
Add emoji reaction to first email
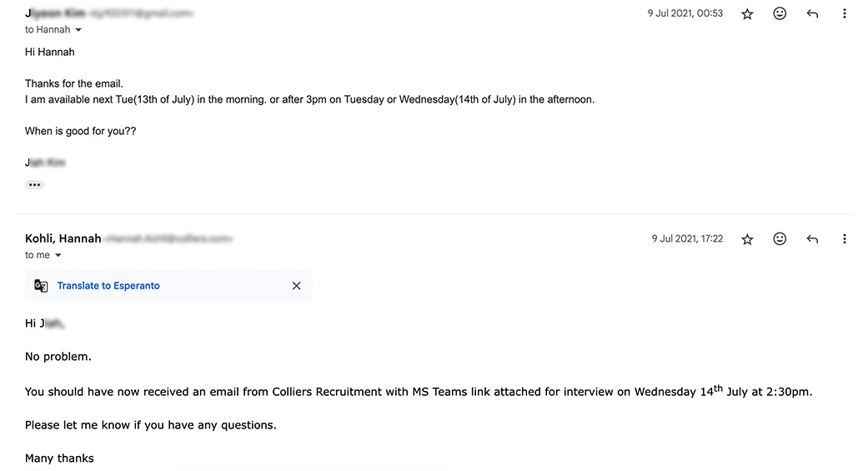pyautogui.click(x=780, y=13)
